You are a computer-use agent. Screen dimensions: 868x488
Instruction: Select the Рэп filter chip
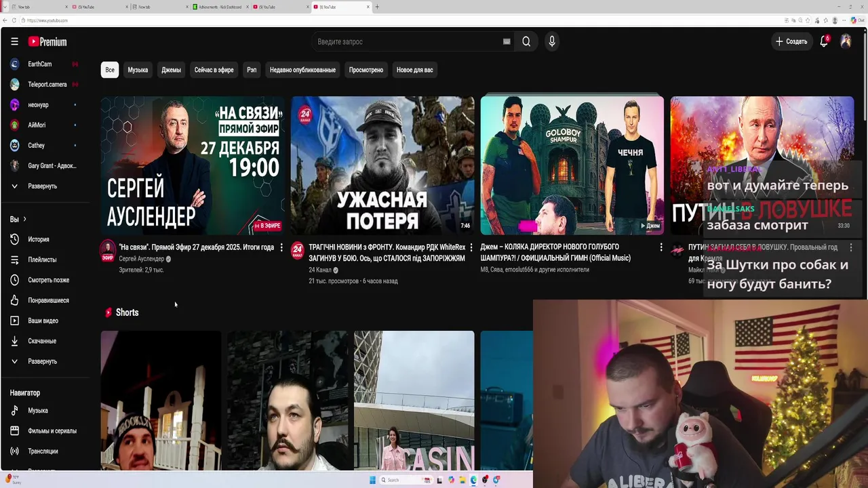[252, 70]
